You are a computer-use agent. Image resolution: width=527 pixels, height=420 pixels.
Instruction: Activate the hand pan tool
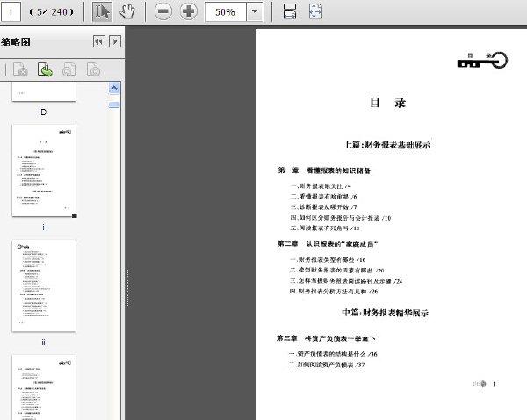coord(127,11)
